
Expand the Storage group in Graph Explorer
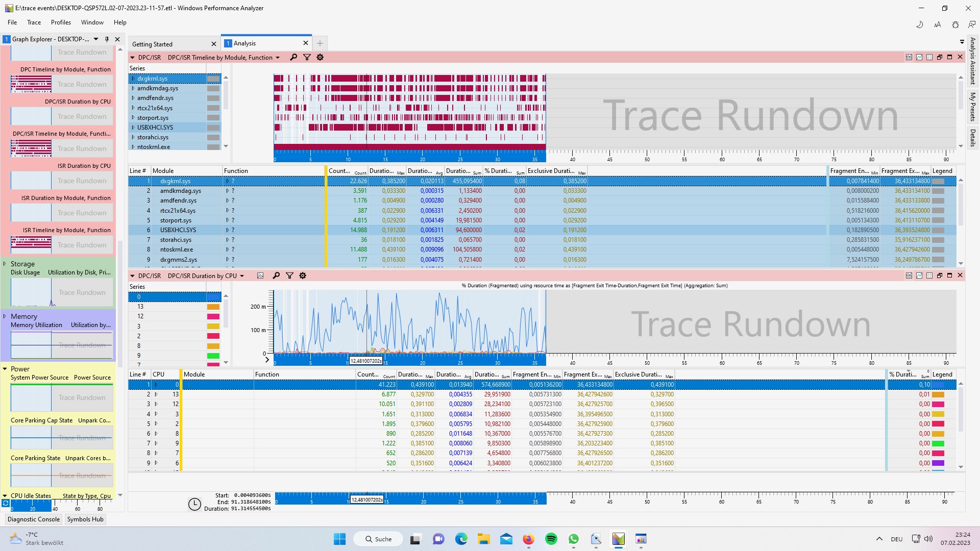point(5,264)
